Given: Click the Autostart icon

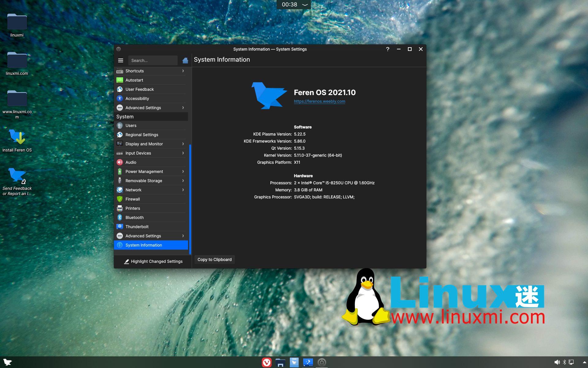Looking at the screenshot, I should (120, 80).
